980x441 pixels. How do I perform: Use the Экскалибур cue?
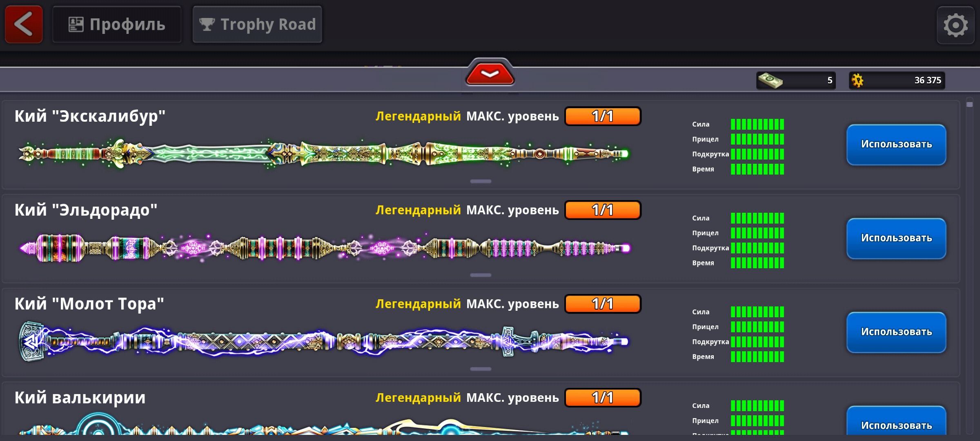[896, 145]
